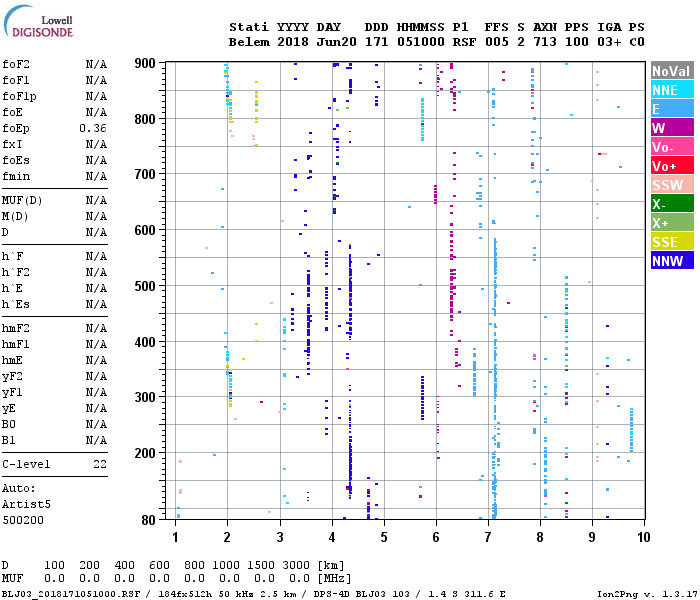Click the 10 MHz frequency axis label
The width and height of the screenshot is (700, 600).
coord(643,537)
